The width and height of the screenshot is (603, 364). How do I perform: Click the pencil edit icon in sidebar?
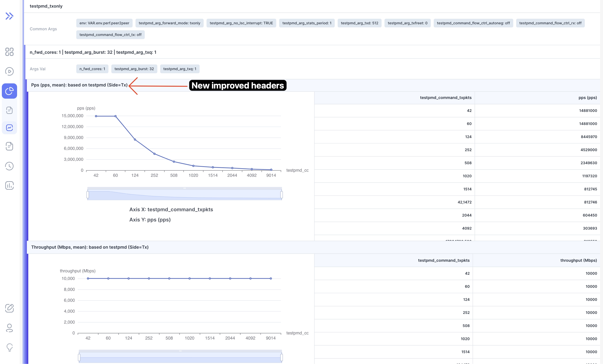point(9,308)
